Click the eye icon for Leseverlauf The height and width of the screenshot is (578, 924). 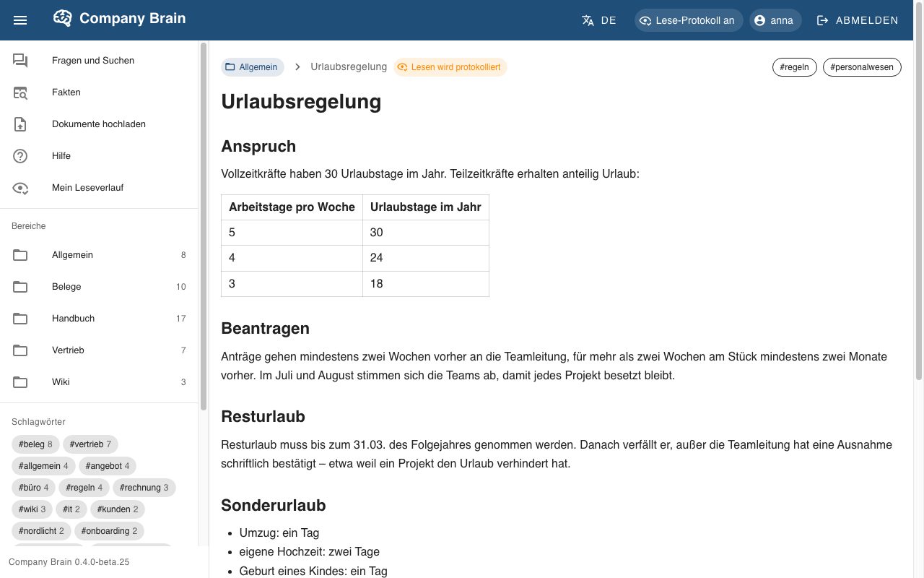tap(20, 188)
